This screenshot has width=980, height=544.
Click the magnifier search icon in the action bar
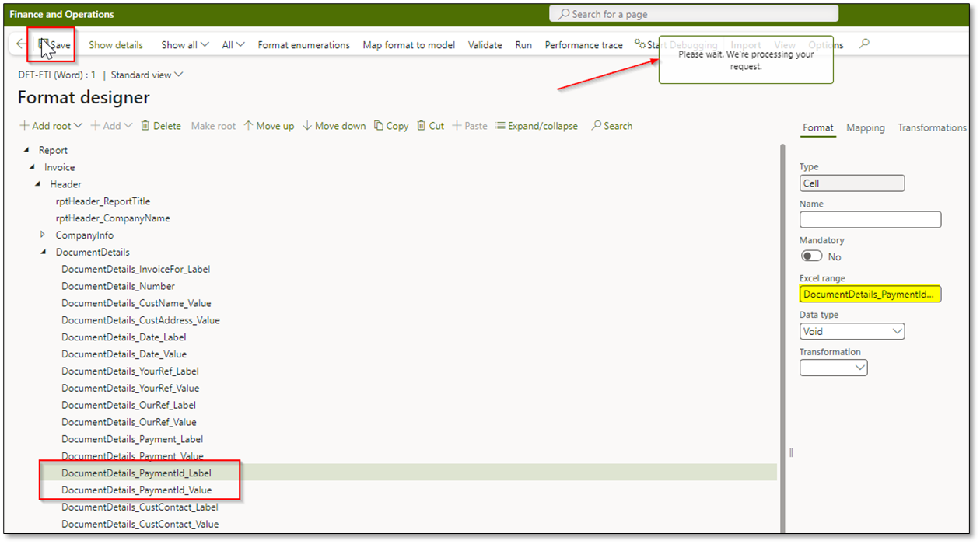pyautogui.click(x=863, y=44)
